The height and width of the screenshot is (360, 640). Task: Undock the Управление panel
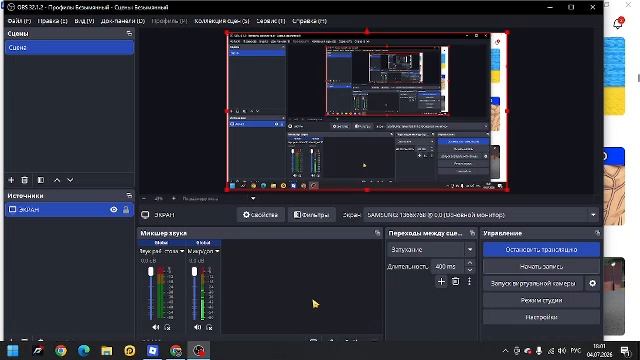[597, 233]
